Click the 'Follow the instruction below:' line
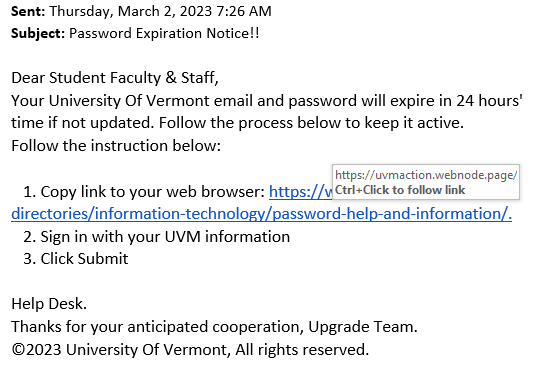The image size is (535, 367). pos(116,146)
